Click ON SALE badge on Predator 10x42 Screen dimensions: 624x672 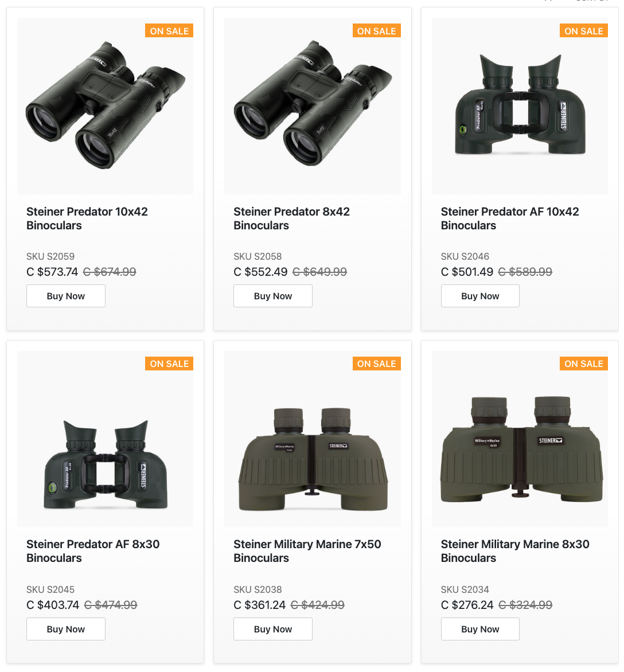tap(169, 31)
